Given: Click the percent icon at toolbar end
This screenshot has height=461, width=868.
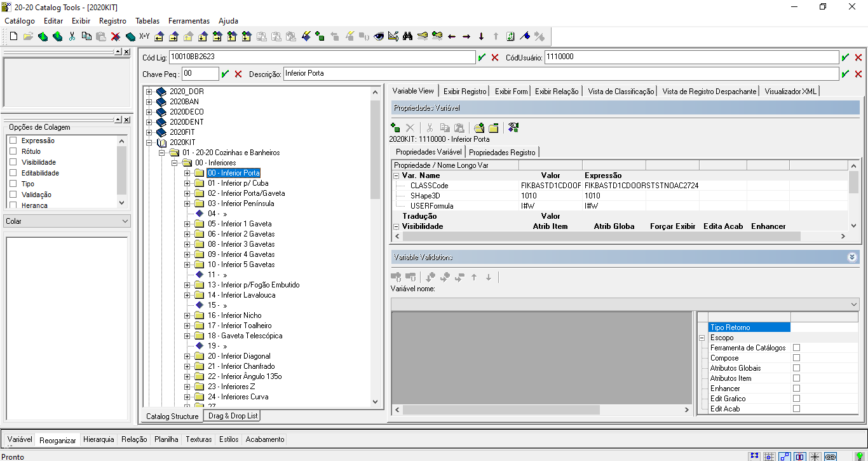Looking at the screenshot, I should click(539, 36).
